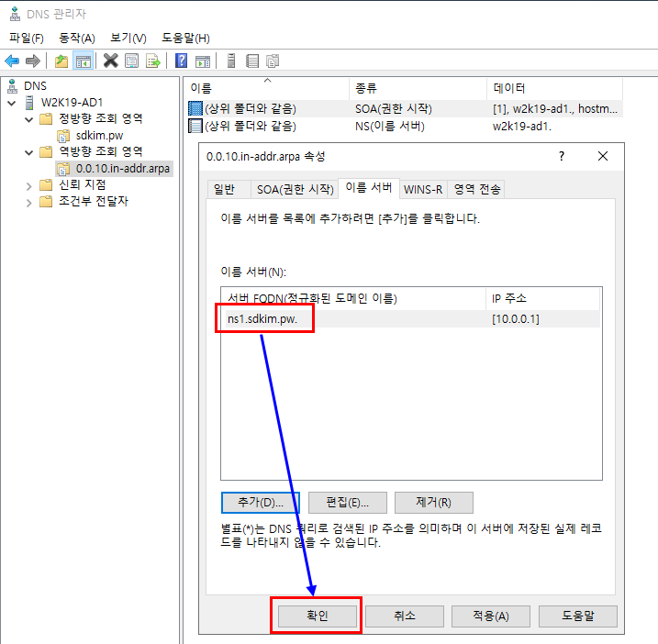This screenshot has height=644, width=658.
Task: Confirm with the 확인 button
Action: (x=318, y=616)
